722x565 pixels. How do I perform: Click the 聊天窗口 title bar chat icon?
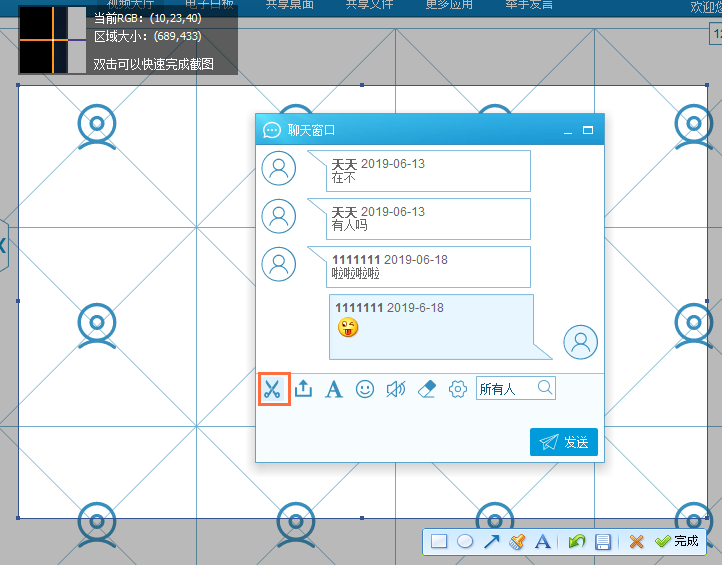tap(272, 130)
